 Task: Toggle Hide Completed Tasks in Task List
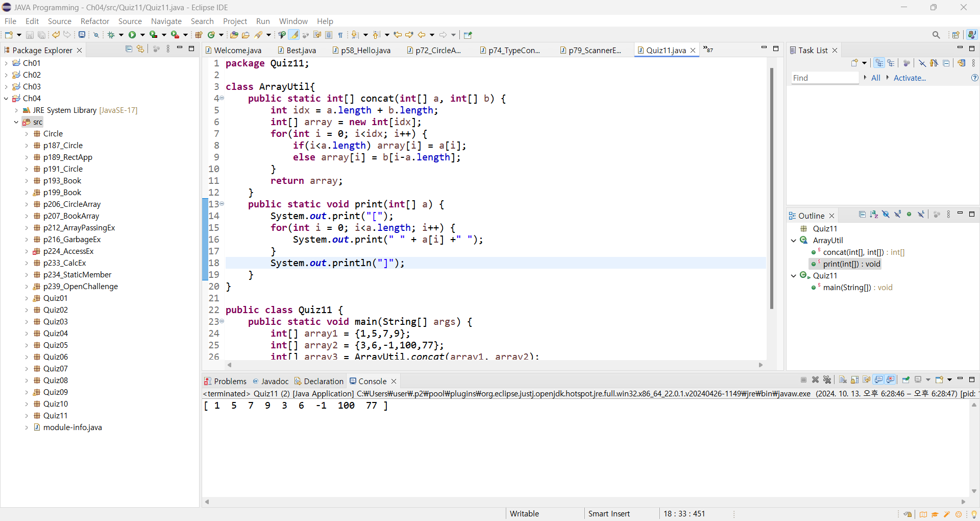(922, 63)
